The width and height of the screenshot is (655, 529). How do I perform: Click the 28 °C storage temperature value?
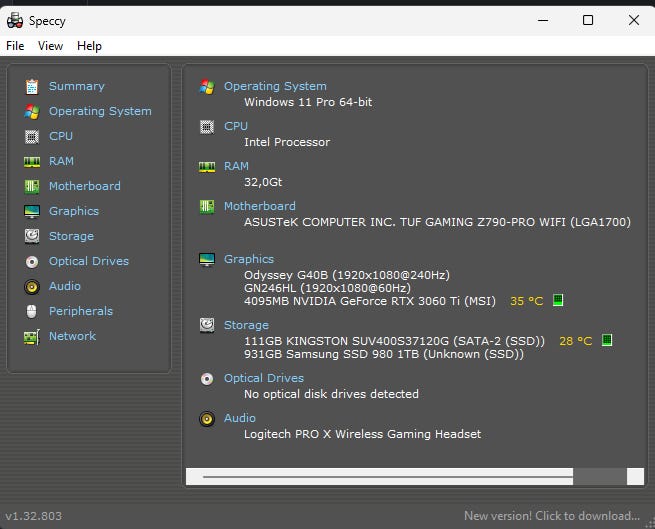click(x=575, y=341)
